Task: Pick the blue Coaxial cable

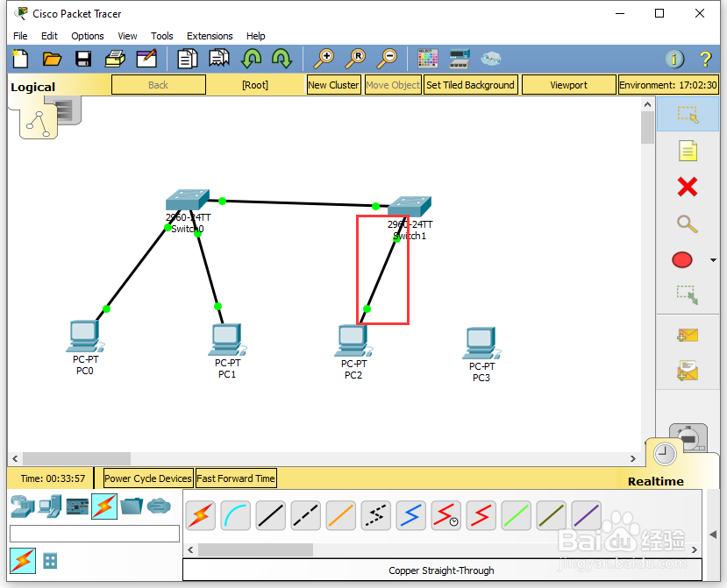Action: coord(410,515)
